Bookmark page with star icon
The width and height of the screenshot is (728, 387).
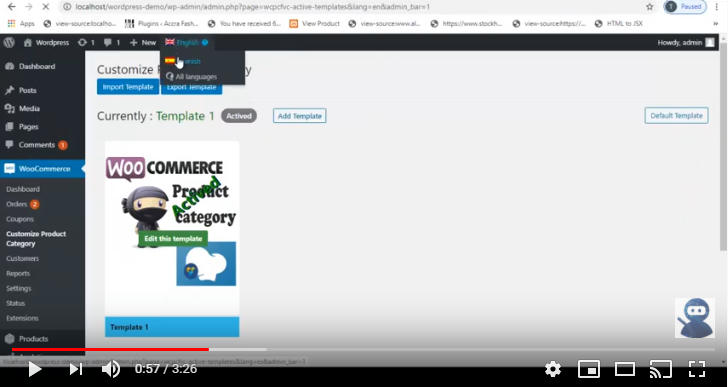tap(650, 7)
